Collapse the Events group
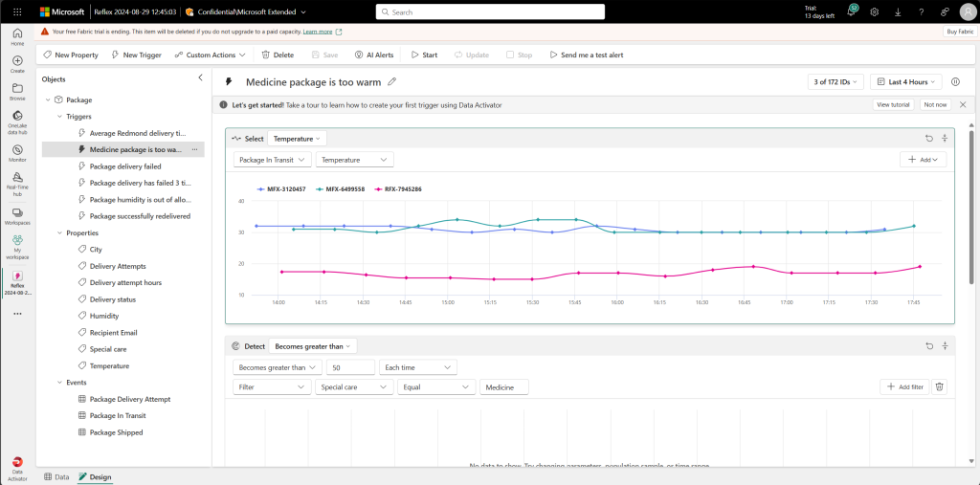 click(58, 383)
